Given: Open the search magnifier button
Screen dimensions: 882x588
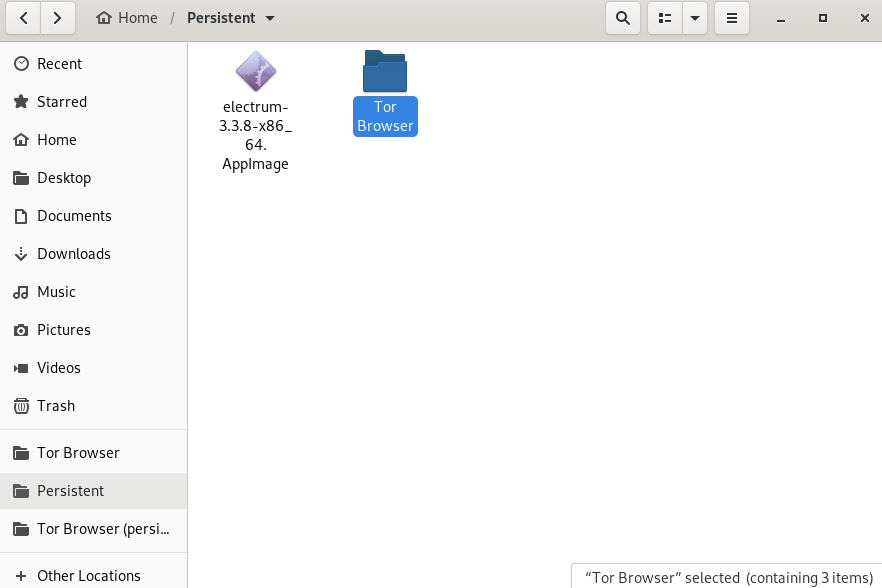Looking at the screenshot, I should pyautogui.click(x=623, y=18).
